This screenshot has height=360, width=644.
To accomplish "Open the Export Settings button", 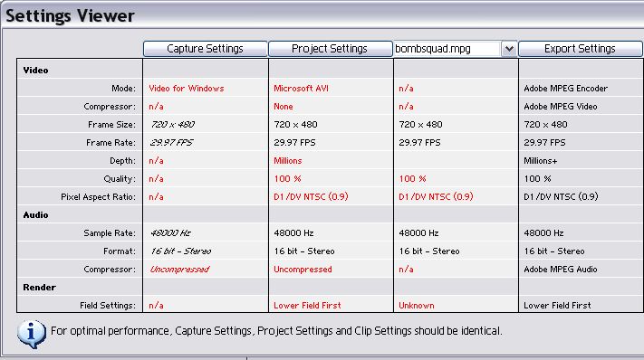I will (x=580, y=49).
